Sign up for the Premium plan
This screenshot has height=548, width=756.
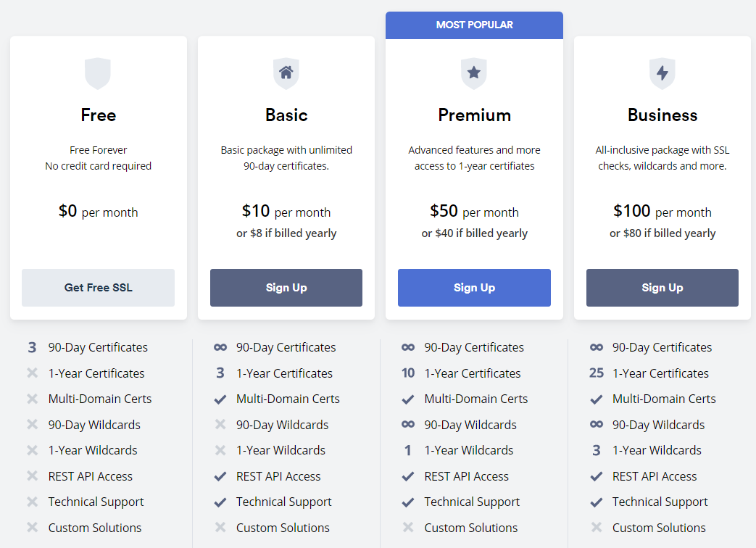pos(474,287)
